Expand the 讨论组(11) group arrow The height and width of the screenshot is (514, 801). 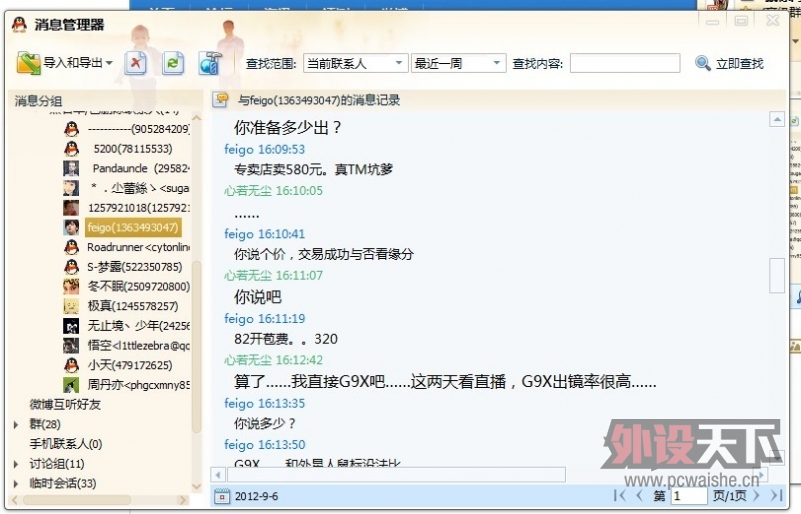(x=16, y=464)
